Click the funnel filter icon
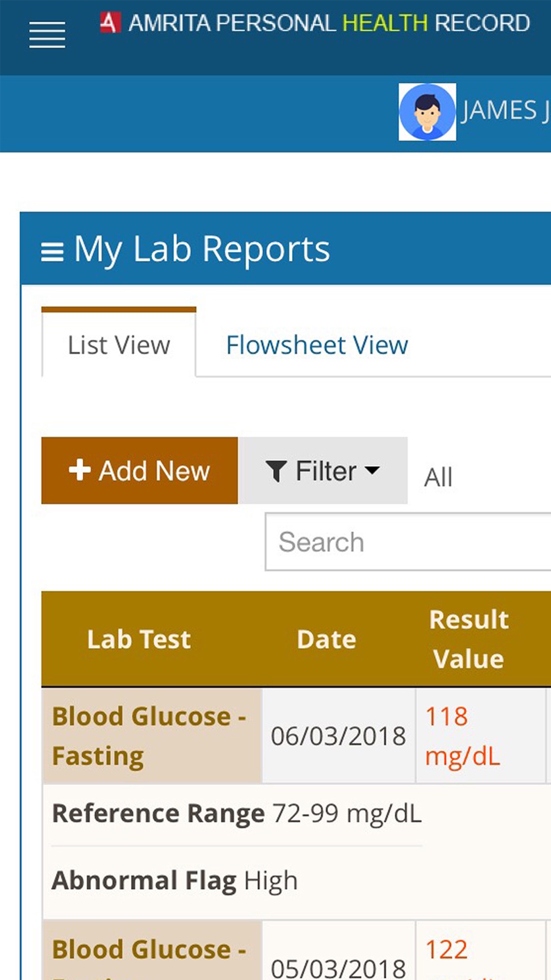The width and height of the screenshot is (551, 980). point(276,471)
